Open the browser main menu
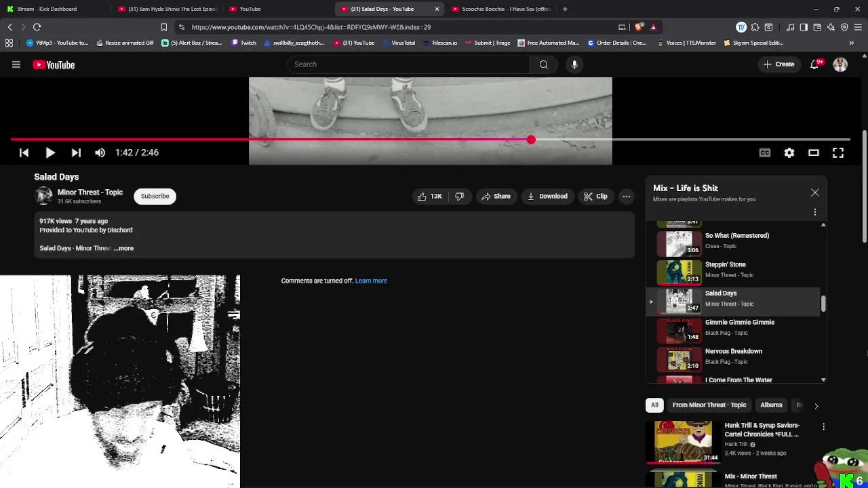 pyautogui.click(x=858, y=27)
